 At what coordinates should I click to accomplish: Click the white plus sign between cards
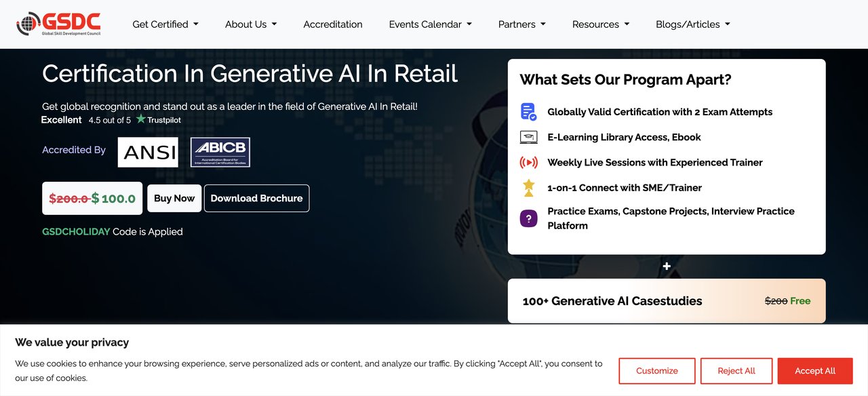coord(667,266)
